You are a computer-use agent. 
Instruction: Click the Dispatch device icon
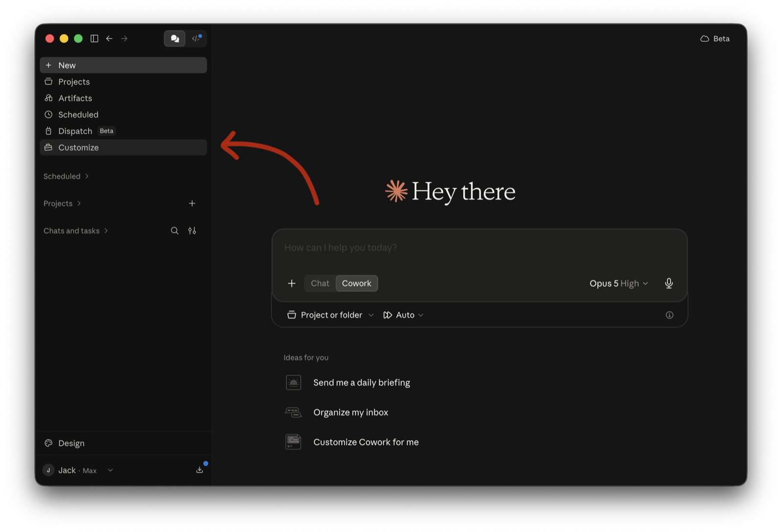pos(48,131)
